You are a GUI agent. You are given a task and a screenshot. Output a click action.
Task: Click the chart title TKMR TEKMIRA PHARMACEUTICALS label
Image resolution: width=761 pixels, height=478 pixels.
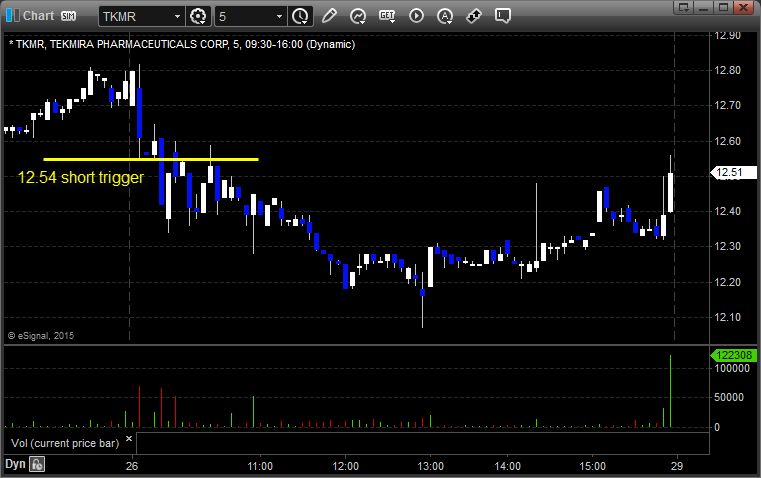pyautogui.click(x=182, y=44)
